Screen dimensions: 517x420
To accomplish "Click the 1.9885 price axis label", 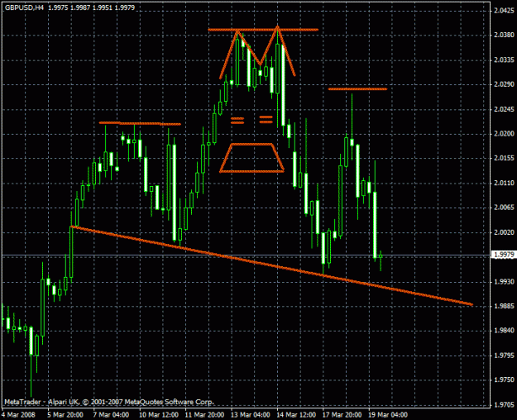I will [504, 306].
